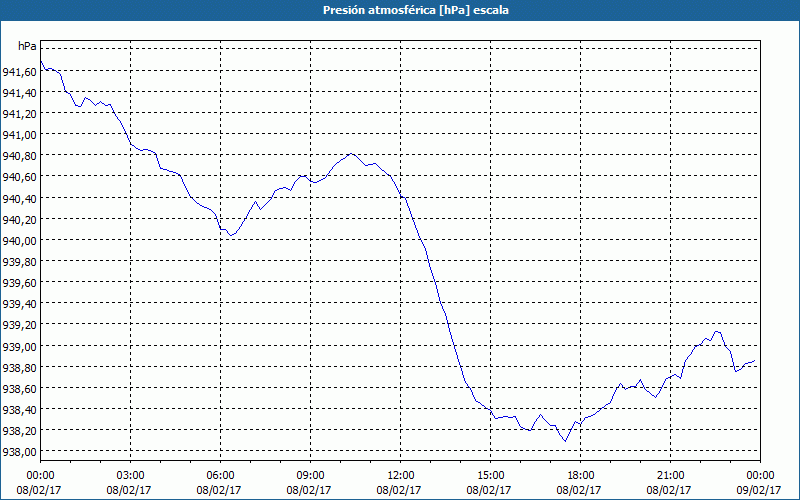
Task: Click the 15:00 time axis label
Action: click(490, 476)
